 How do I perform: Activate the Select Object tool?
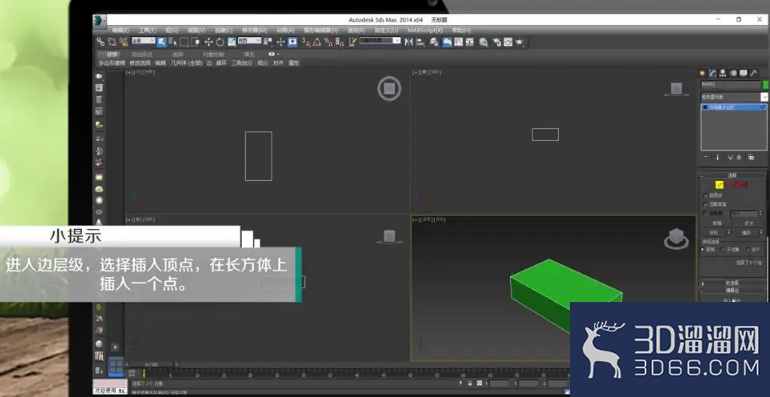[x=161, y=42]
